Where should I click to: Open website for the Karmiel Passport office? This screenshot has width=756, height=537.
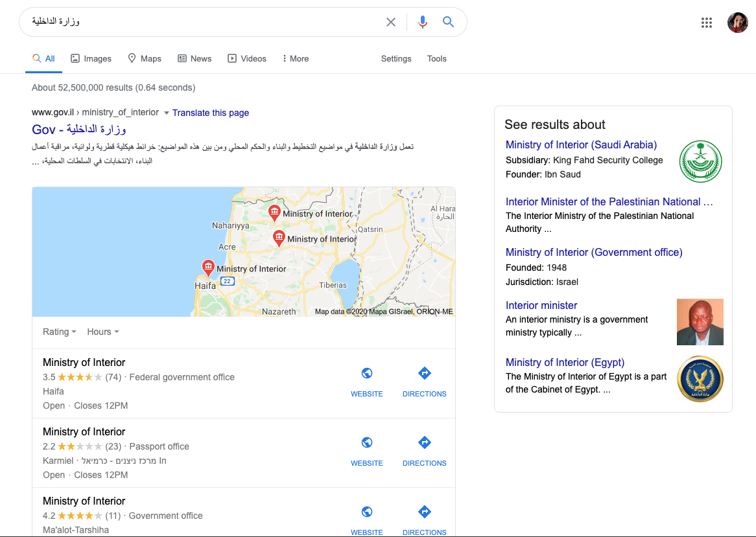tap(367, 451)
